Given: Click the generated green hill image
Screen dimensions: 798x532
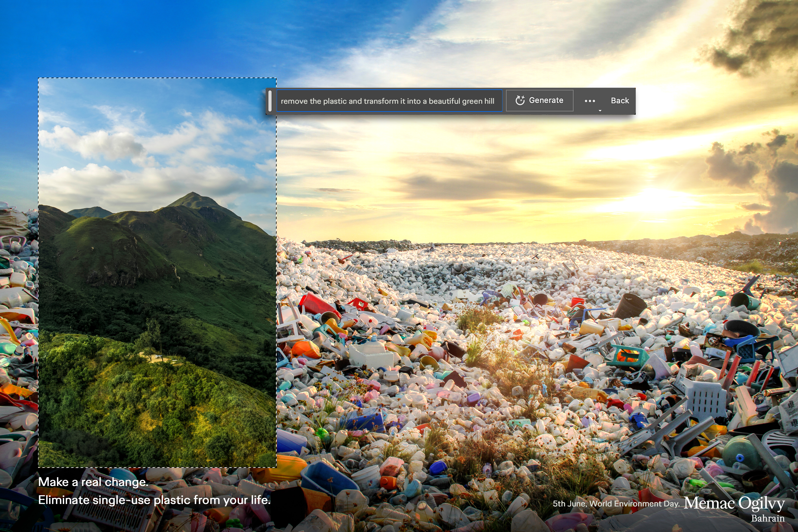Looking at the screenshot, I should pyautogui.click(x=157, y=273).
